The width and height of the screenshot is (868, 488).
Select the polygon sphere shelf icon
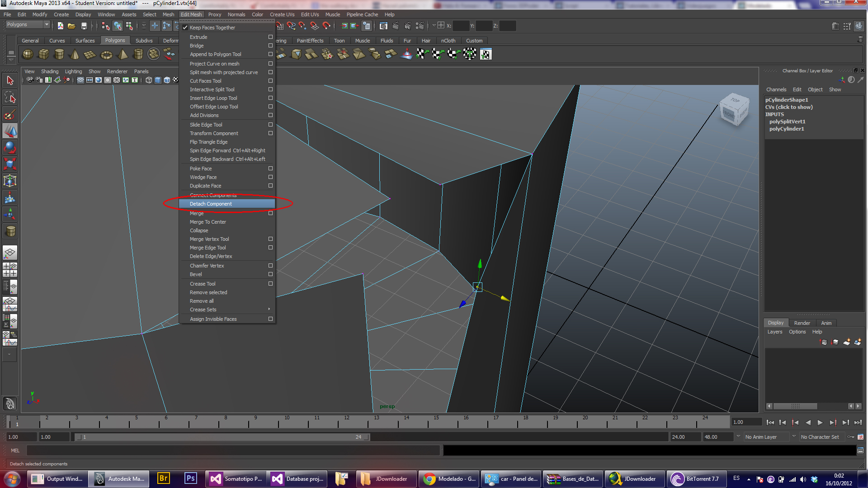[x=28, y=55]
